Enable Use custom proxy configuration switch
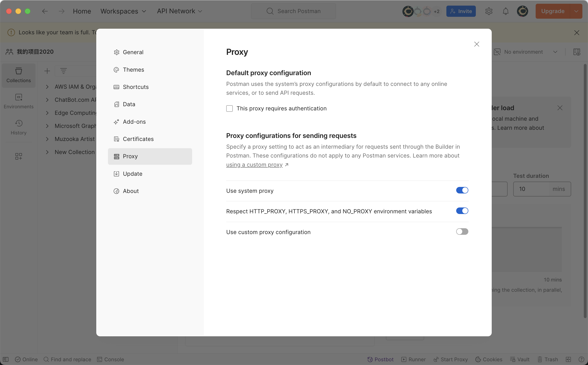Screen dimensions: 588x365 click(x=462, y=232)
